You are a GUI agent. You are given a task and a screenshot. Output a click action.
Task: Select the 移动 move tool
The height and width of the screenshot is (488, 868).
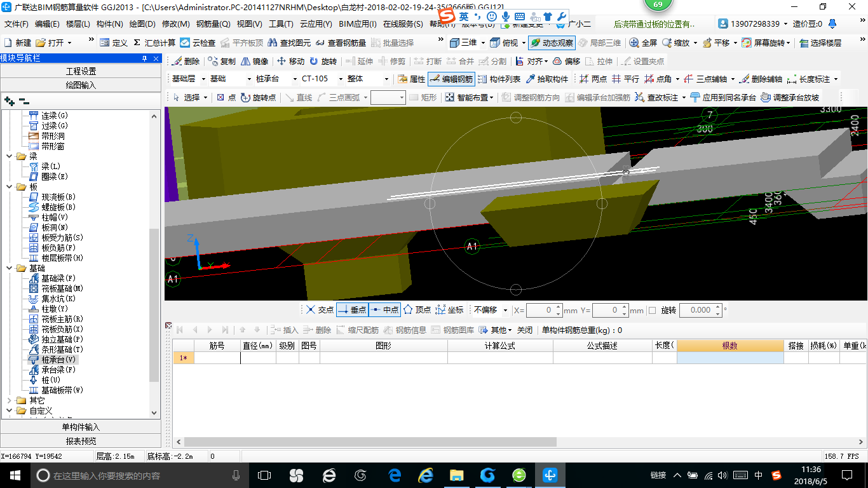(x=290, y=61)
